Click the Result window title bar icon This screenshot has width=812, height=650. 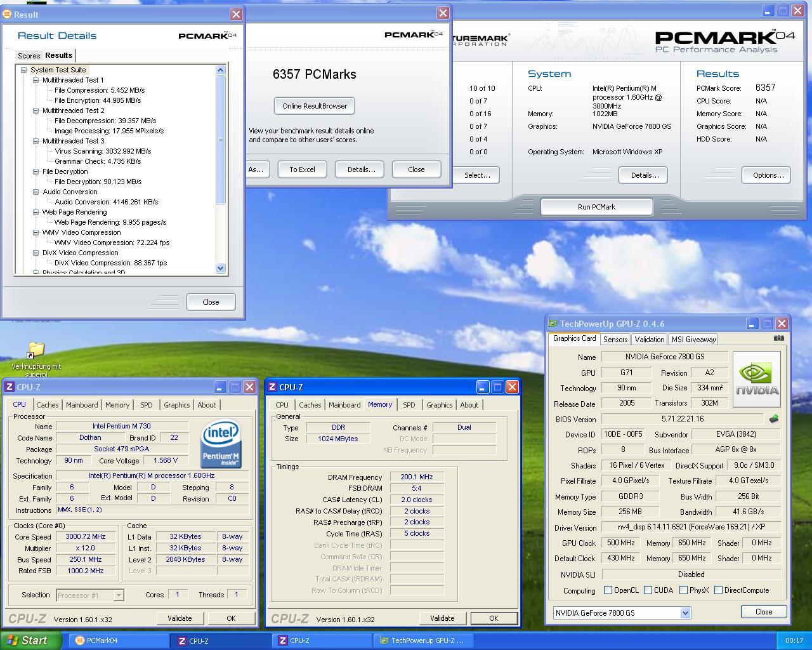pyautogui.click(x=8, y=14)
